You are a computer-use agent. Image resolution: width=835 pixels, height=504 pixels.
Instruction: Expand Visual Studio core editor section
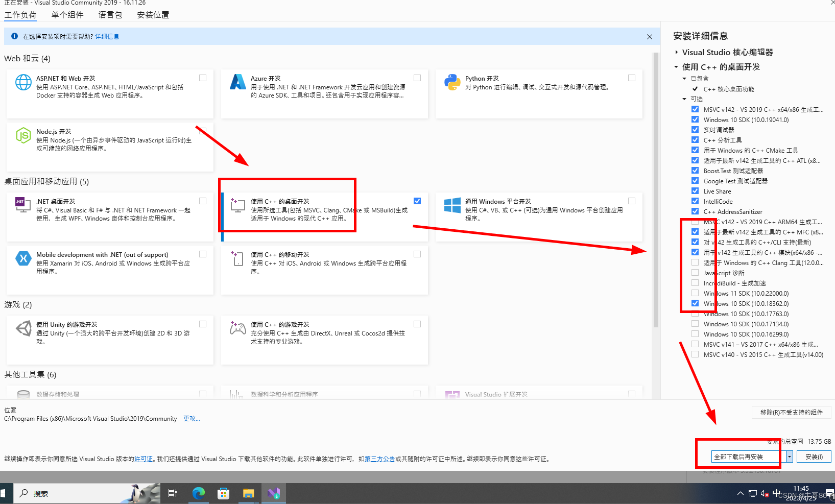coord(676,52)
